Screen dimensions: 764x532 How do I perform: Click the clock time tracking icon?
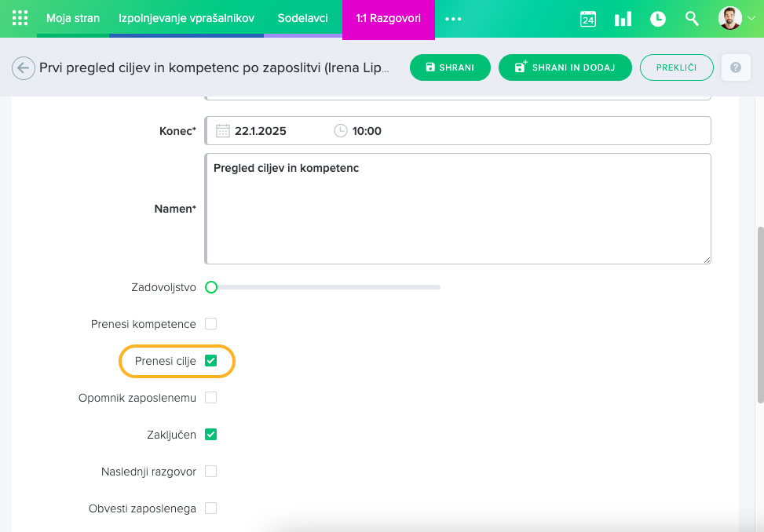(x=658, y=19)
